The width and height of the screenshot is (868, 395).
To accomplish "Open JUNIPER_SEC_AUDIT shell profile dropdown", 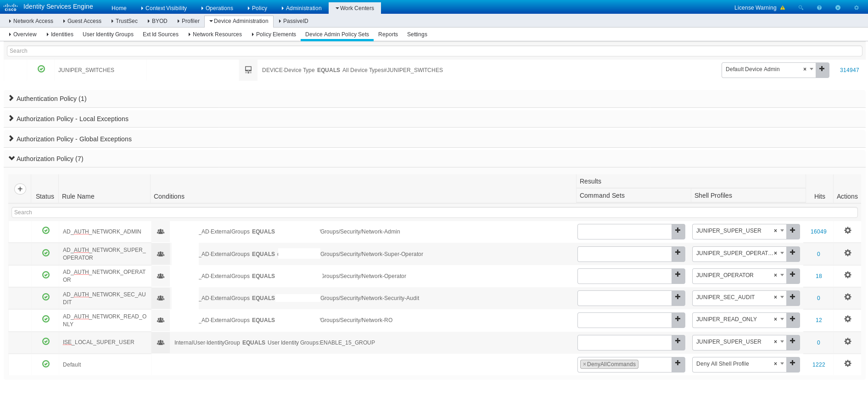I will (x=782, y=297).
